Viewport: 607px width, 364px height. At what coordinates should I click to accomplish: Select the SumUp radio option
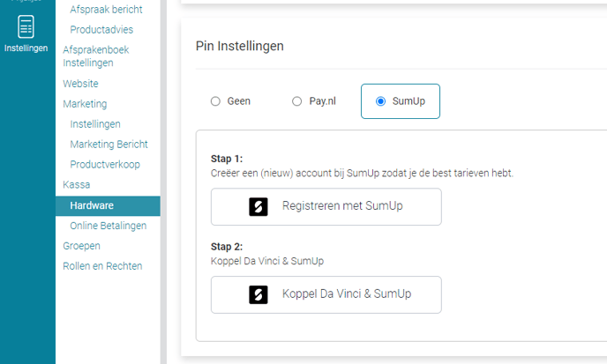click(x=381, y=101)
